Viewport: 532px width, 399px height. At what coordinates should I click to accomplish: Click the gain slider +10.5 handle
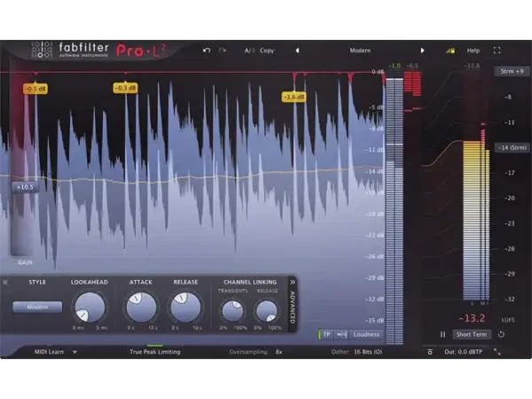tap(25, 187)
